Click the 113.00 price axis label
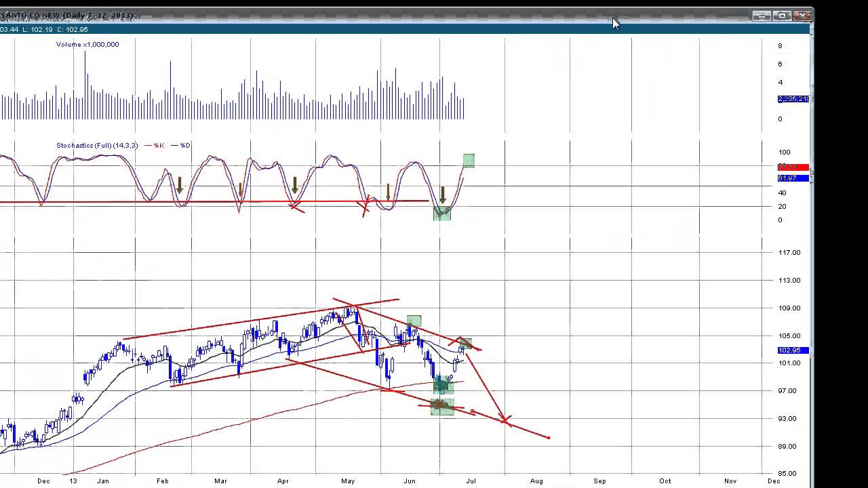Image resolution: width=868 pixels, height=488 pixels. pyautogui.click(x=789, y=281)
